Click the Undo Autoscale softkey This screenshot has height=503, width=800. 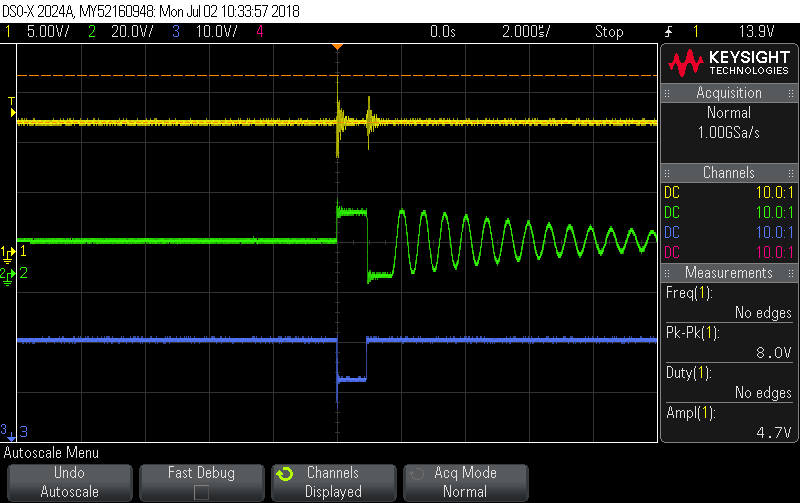pos(69,482)
